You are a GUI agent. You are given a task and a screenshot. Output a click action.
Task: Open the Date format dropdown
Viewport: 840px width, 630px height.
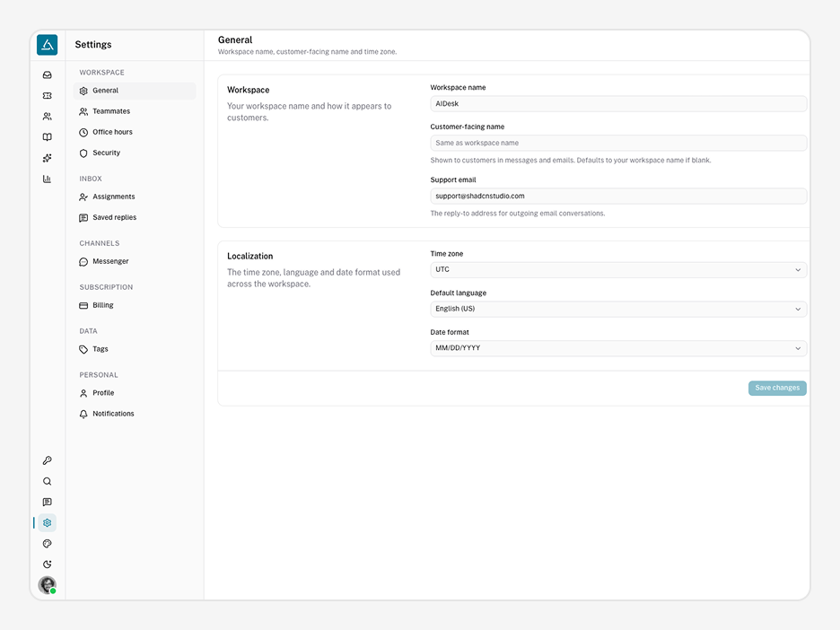[618, 348]
